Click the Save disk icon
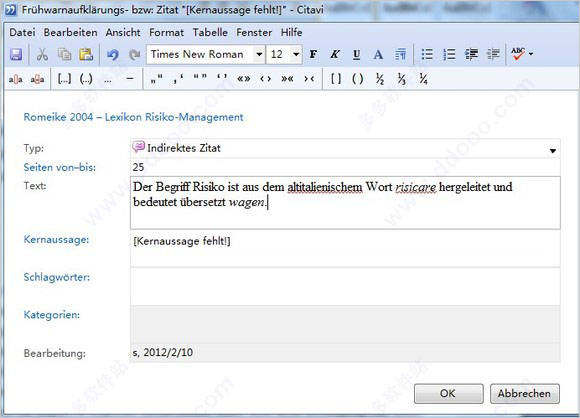The image size is (580, 418). coord(16,54)
